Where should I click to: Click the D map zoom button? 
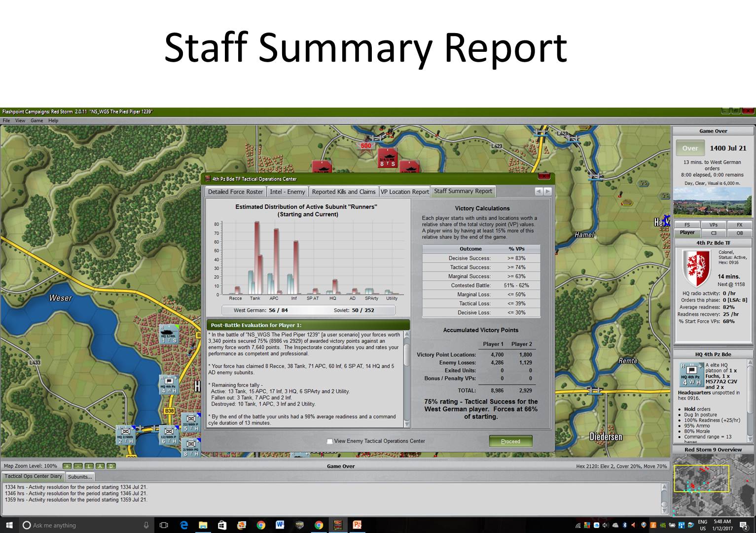(x=111, y=466)
